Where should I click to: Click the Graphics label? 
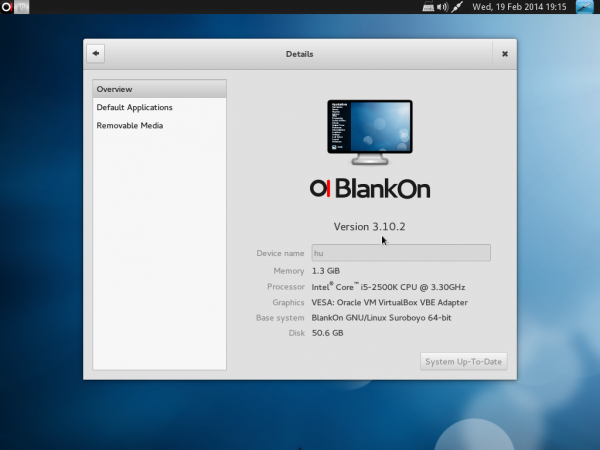(289, 302)
